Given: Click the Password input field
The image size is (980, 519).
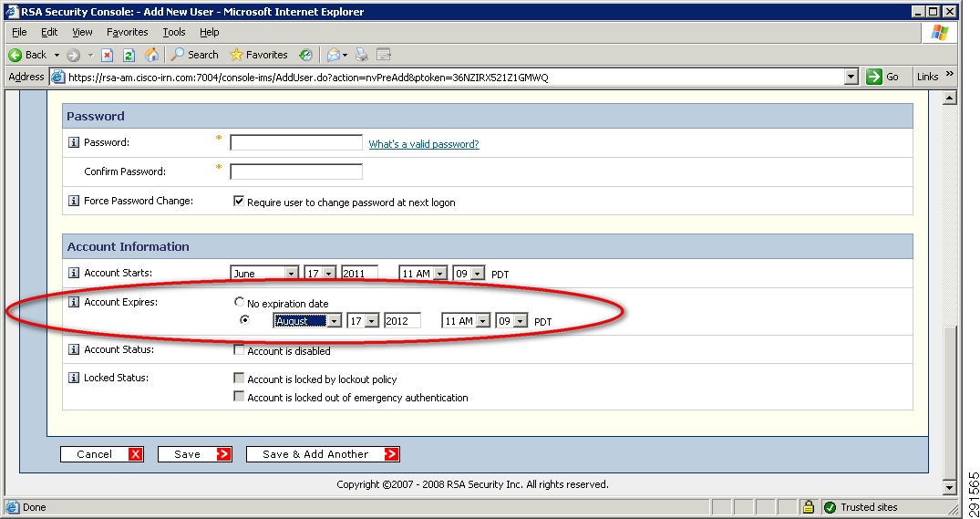Looking at the screenshot, I should 296,142.
